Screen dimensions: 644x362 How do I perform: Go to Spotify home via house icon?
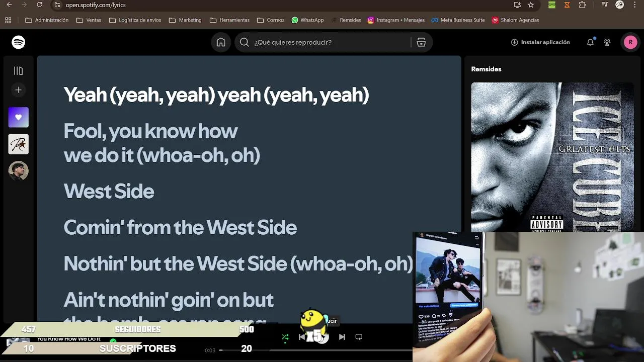click(x=221, y=42)
